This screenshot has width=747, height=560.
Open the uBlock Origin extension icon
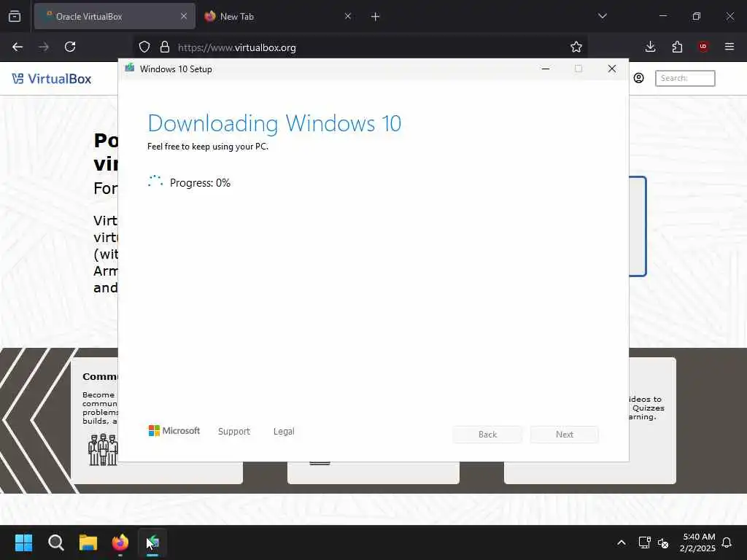pos(703,47)
